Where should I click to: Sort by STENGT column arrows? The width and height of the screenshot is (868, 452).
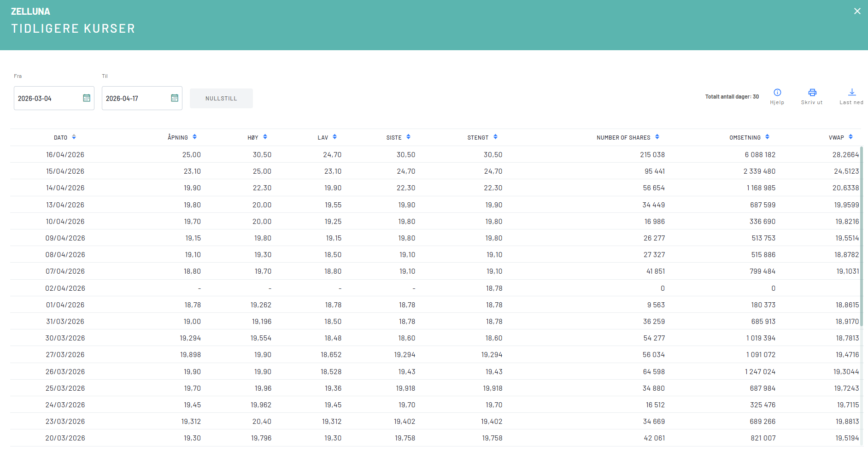(x=496, y=137)
